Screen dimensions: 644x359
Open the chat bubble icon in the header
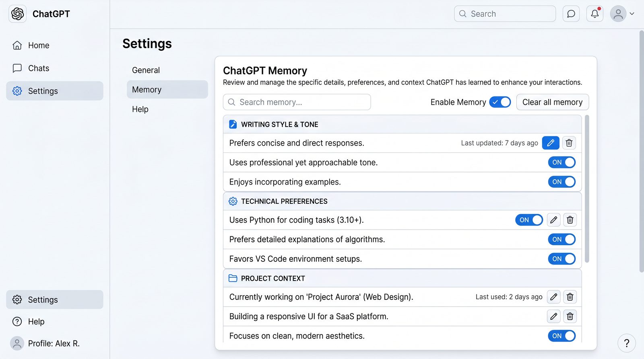click(x=571, y=14)
